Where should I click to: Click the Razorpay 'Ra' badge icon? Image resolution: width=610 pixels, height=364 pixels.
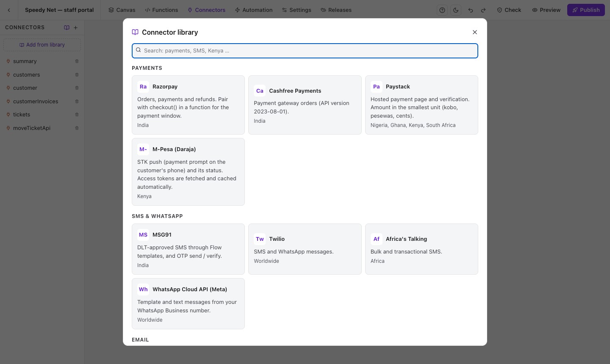point(143,87)
